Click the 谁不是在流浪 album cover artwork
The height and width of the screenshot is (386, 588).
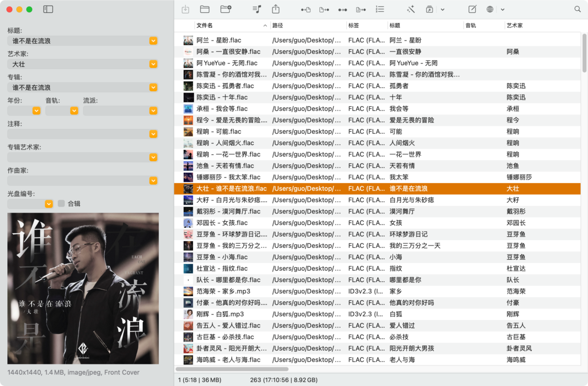coord(83,288)
